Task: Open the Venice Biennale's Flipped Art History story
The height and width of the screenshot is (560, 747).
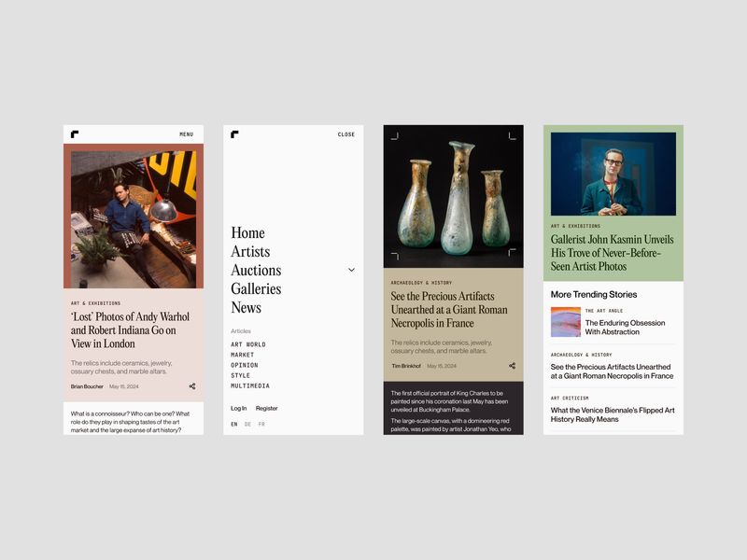Action: (x=613, y=414)
